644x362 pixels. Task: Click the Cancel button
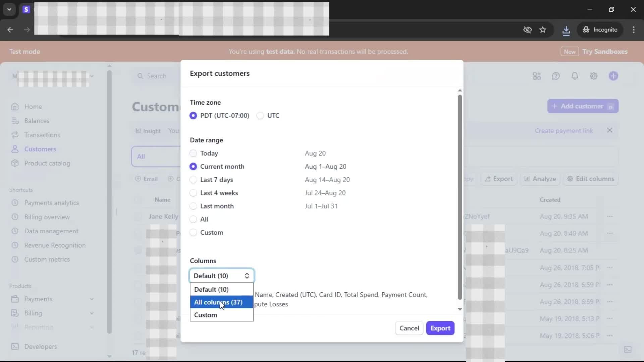(x=409, y=328)
